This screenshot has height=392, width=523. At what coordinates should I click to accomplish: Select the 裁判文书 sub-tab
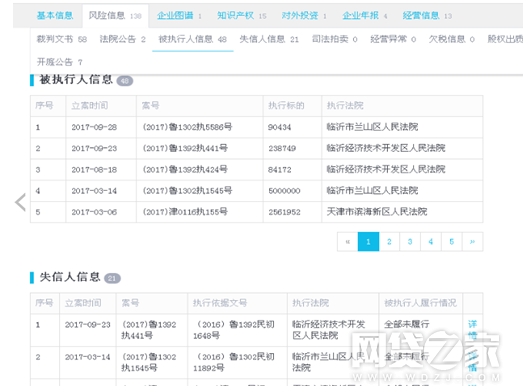[62, 39]
